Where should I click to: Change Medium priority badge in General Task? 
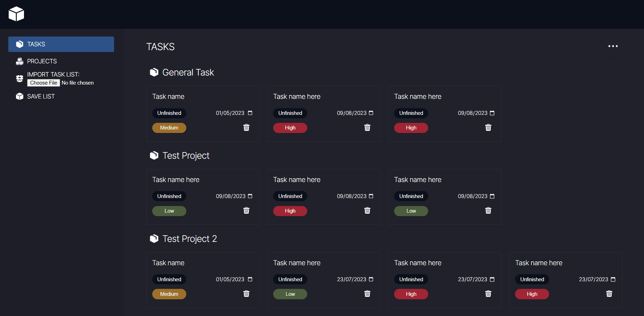point(169,128)
